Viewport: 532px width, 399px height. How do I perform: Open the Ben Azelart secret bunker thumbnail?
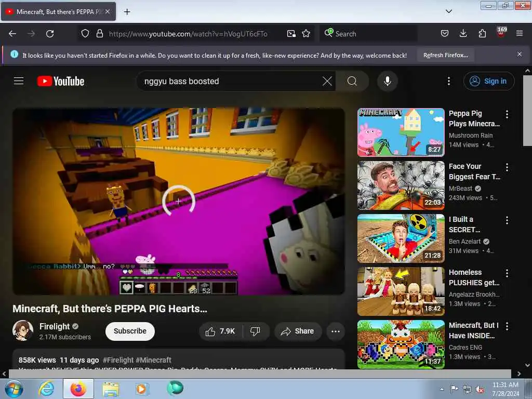pos(401,238)
